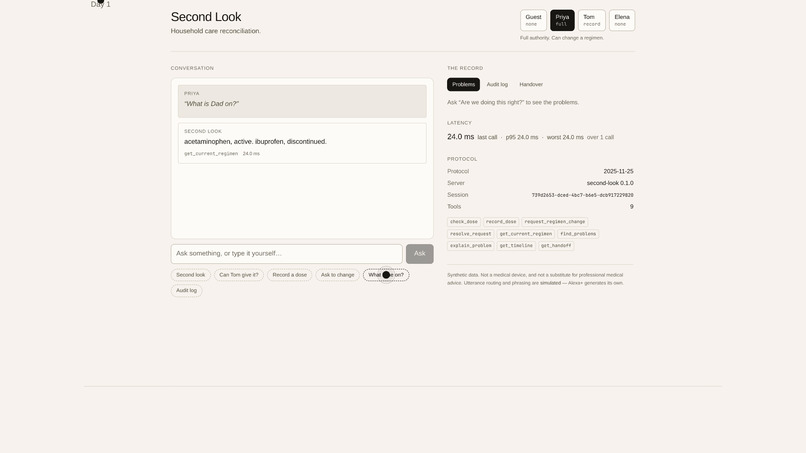
Task: Switch to the Elena role
Action: click(621, 20)
